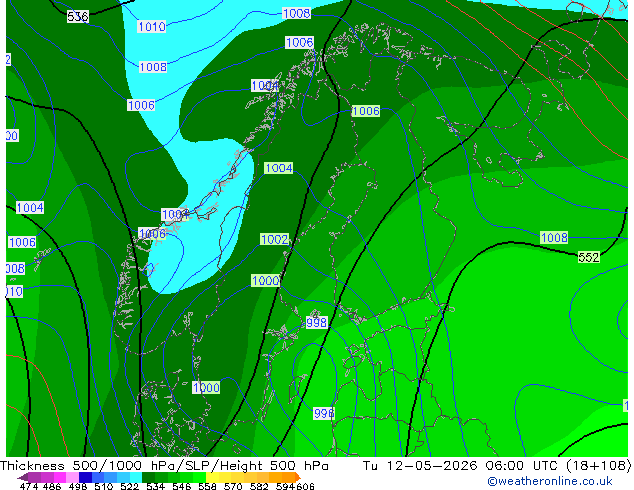Select the 1008 label beside the 552 contour

554,237
